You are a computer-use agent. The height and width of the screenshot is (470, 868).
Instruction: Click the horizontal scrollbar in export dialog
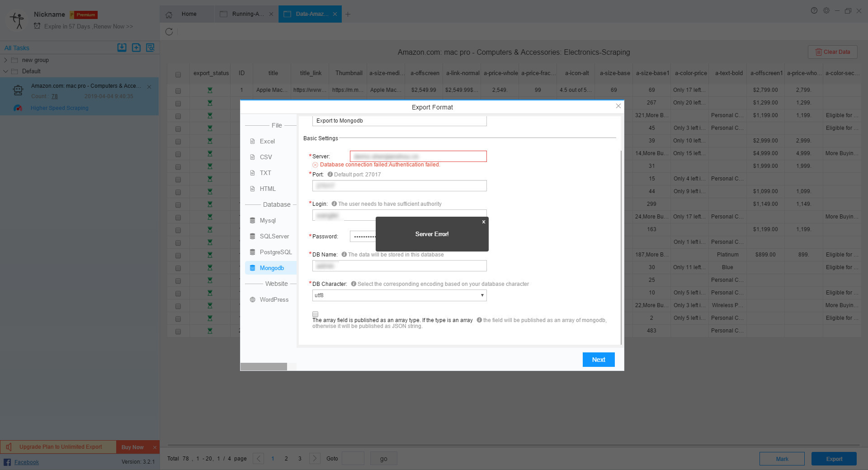click(264, 367)
